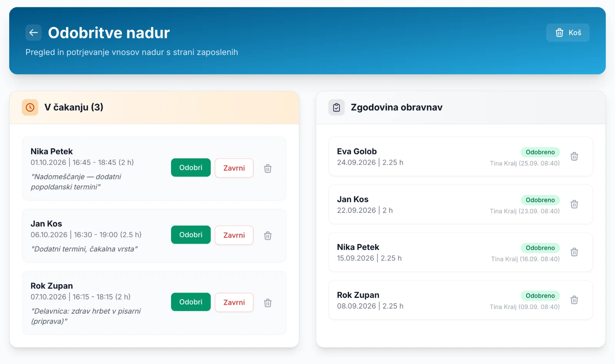Click "06.10.2026 | 16:30 - 19:00 (2.5 h)" text
This screenshot has height=364, width=615.
86,235
